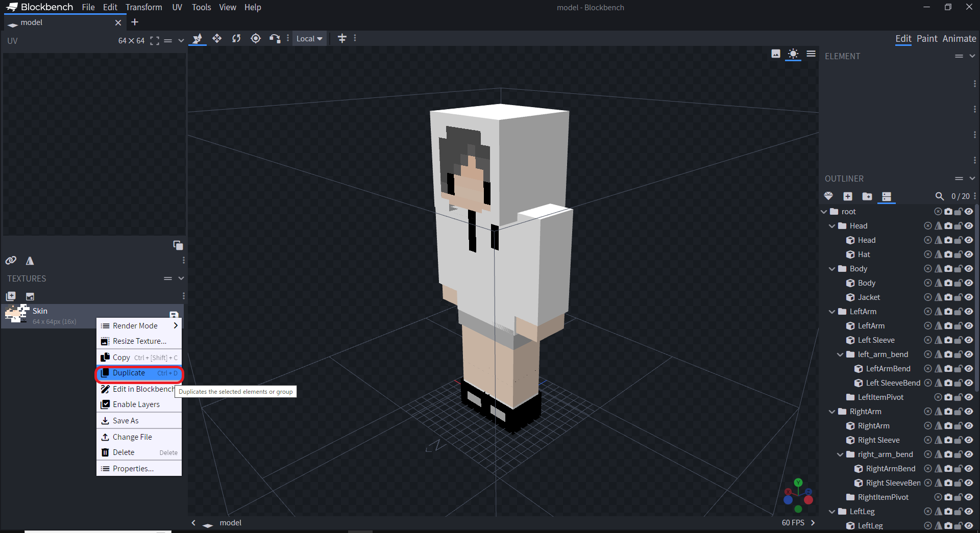This screenshot has width=980, height=533.
Task: Open the Local transform space dropdown
Action: click(x=309, y=38)
